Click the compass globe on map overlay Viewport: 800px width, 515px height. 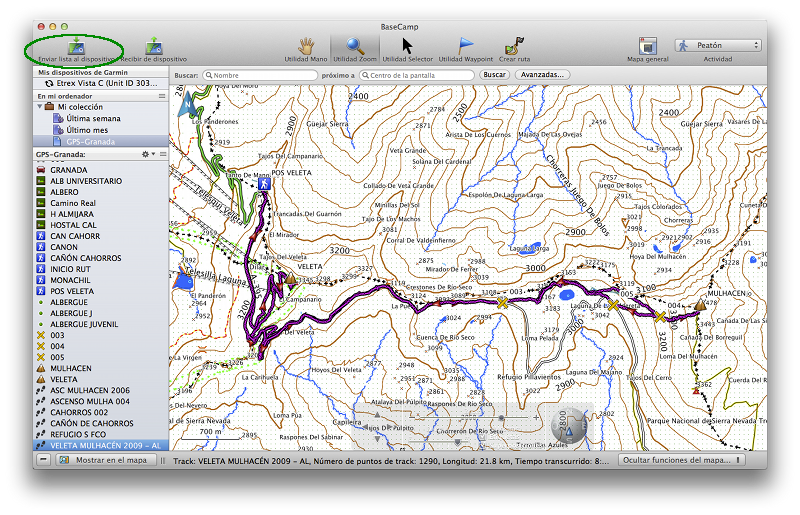coord(569,425)
